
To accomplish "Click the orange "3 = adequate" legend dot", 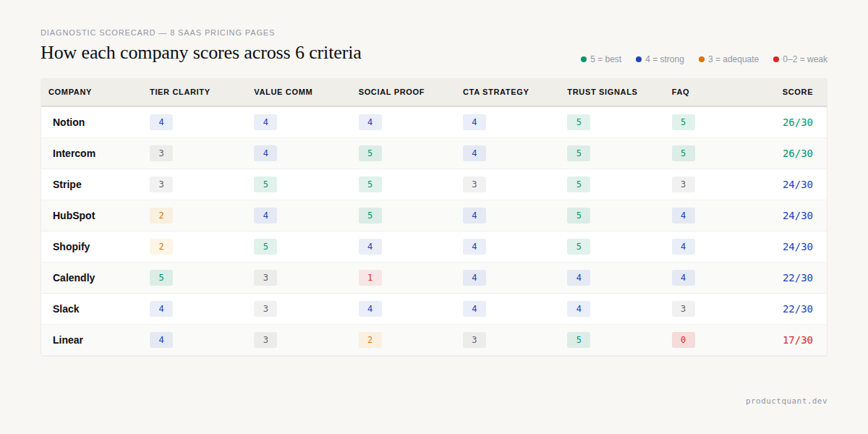I will click(x=700, y=59).
